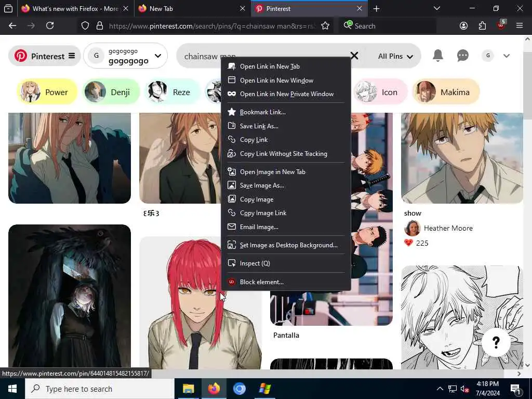Choose Open Link in New Tab

pyautogui.click(x=286, y=66)
